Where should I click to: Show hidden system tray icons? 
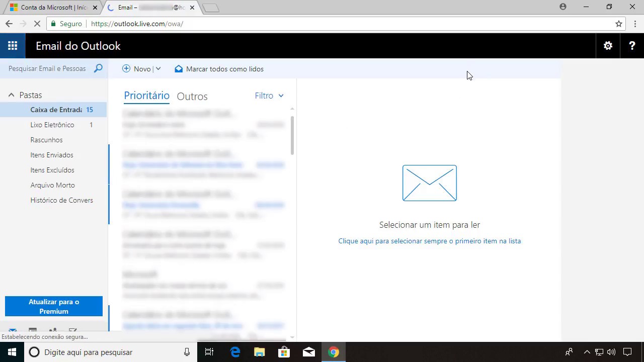click(587, 352)
